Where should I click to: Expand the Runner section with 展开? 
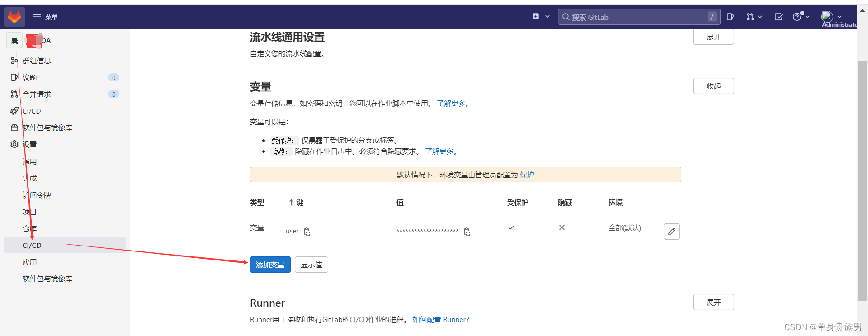(x=713, y=302)
